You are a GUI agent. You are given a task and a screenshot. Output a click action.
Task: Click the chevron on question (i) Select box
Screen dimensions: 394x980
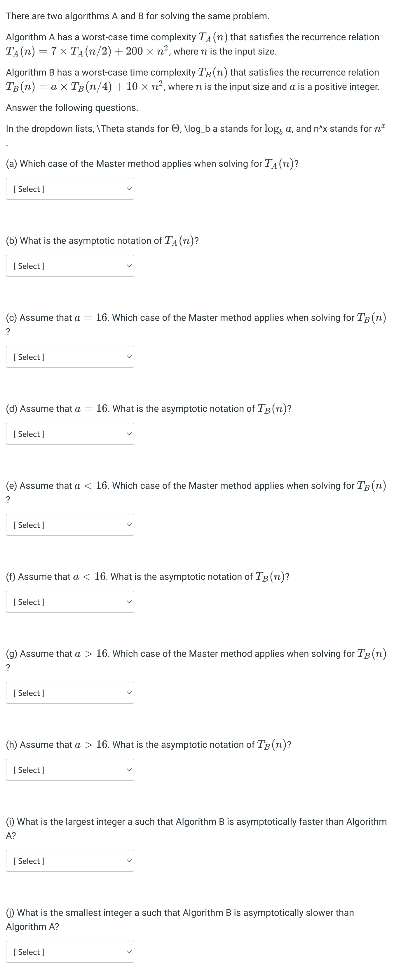129,860
